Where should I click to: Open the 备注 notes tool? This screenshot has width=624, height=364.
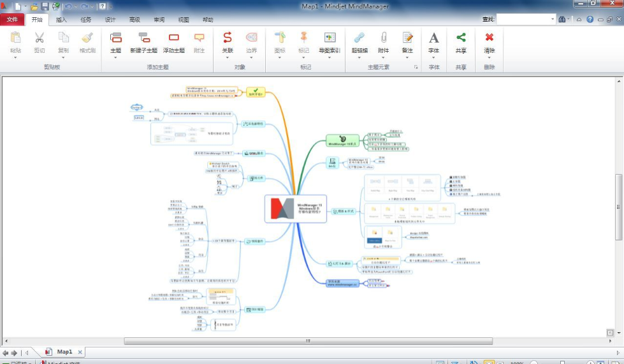click(x=407, y=38)
